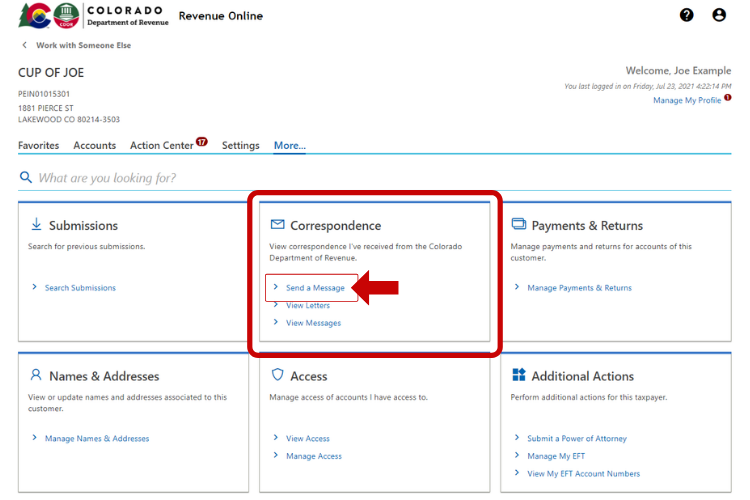Open Manage My Profile link
Screen dimensions: 750x500
[686, 101]
